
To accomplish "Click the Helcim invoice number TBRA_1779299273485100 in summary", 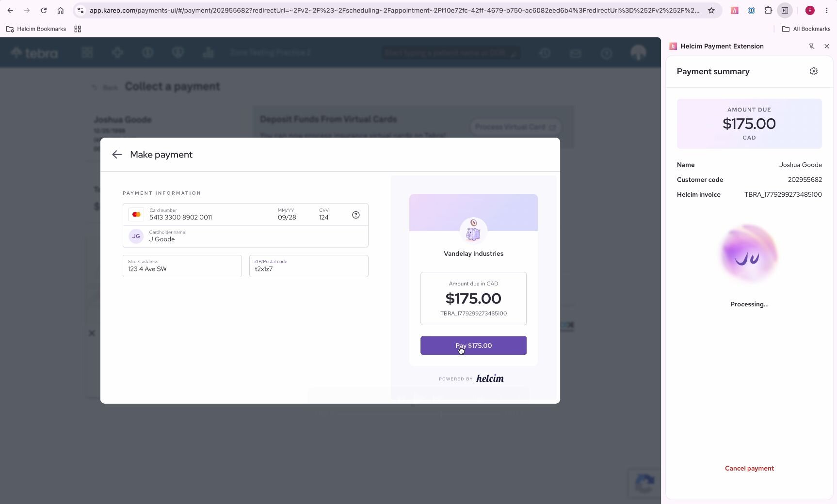I will tap(783, 194).
